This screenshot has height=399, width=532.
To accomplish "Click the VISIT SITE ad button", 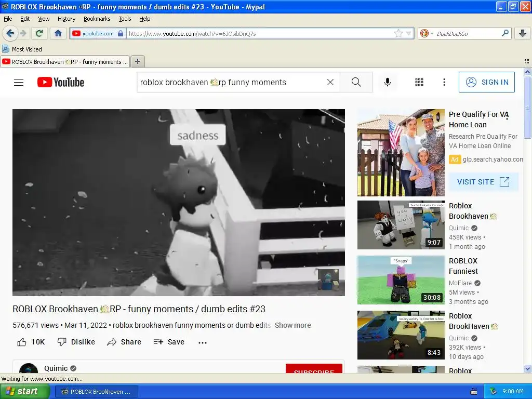I will [484, 182].
